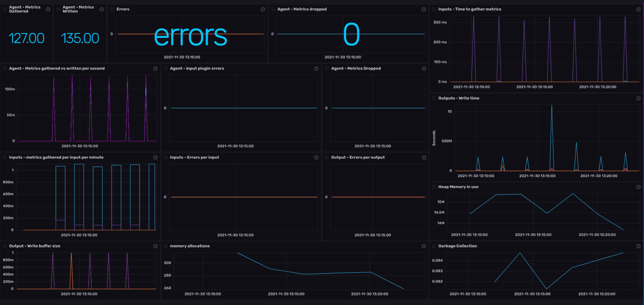This screenshot has width=644, height=305.
Task: Select the Inputs - metrics gathered per input title
Action: (x=56, y=157)
